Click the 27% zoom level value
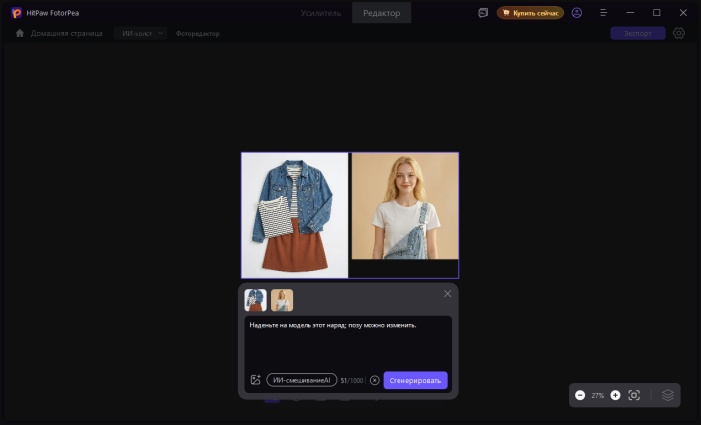 click(598, 396)
